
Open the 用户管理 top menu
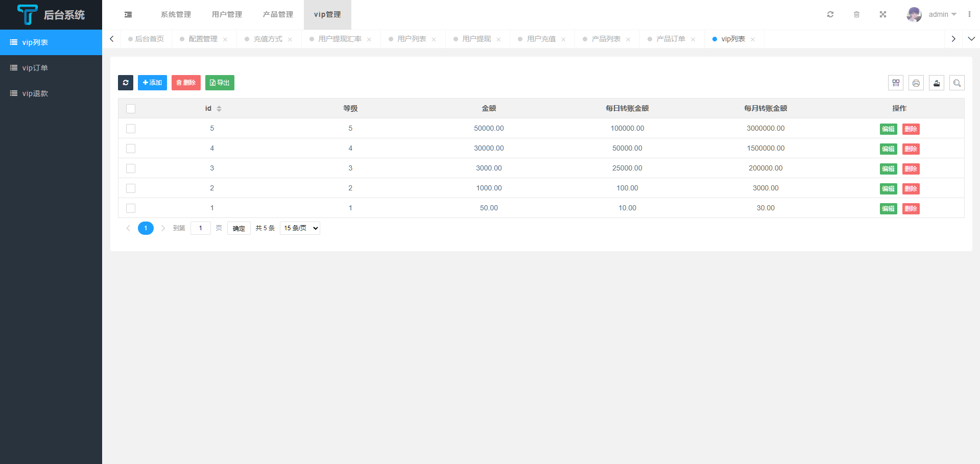point(227,14)
